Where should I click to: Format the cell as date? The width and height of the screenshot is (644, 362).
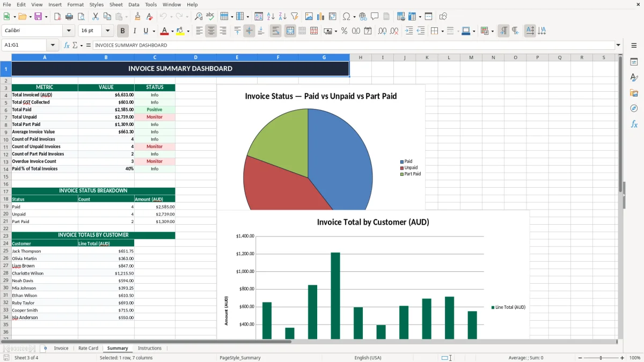pyautogui.click(x=368, y=31)
